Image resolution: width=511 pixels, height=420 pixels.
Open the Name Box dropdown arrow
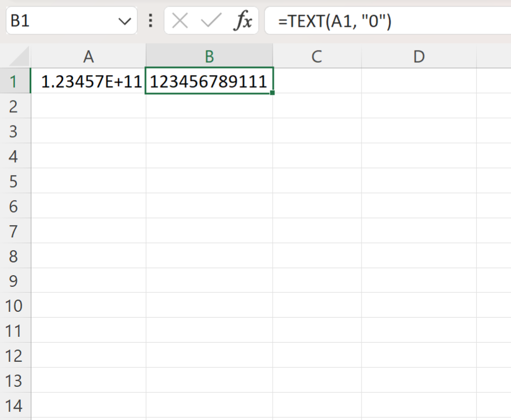coord(124,22)
